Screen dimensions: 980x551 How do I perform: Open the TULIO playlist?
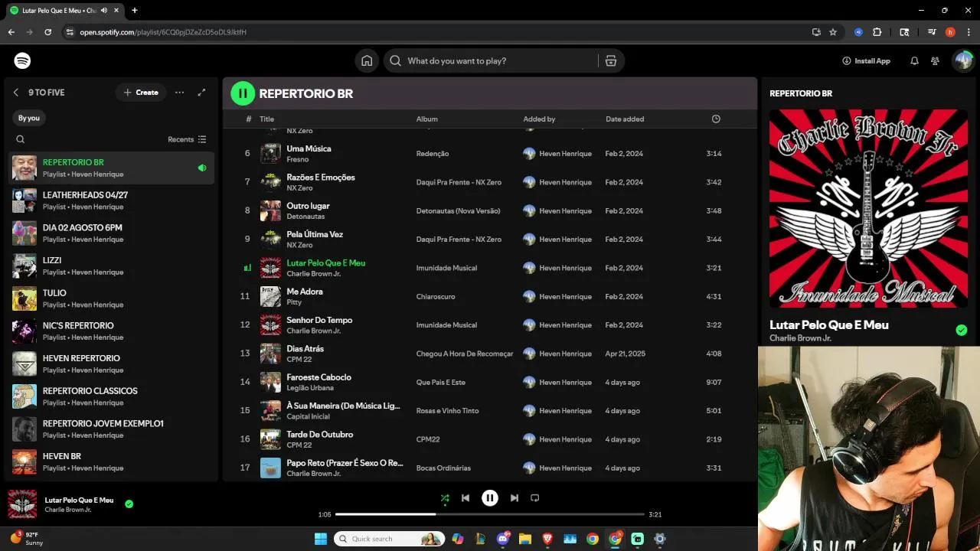[113, 298]
